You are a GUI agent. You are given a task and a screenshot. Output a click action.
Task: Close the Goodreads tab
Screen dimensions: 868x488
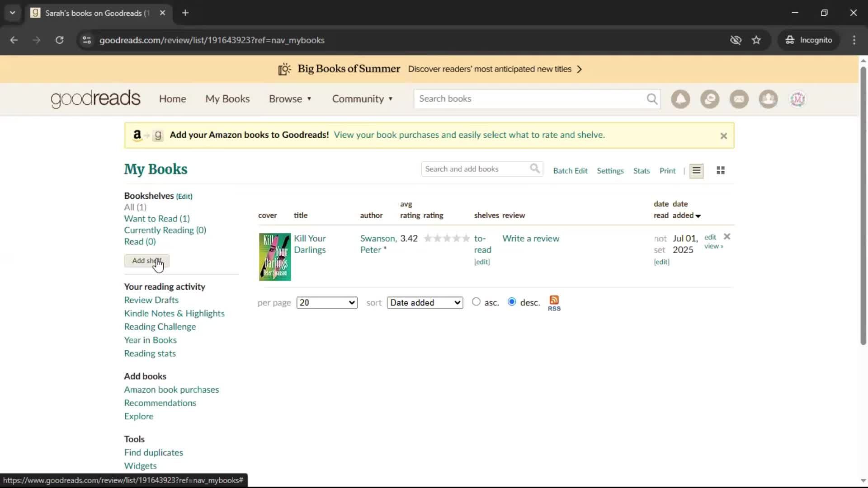pyautogui.click(x=162, y=13)
